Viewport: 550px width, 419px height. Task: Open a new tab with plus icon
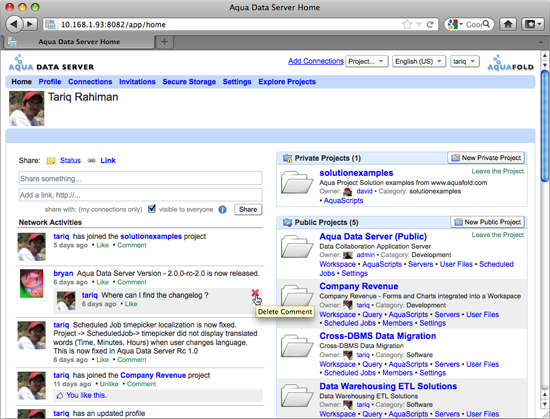164,42
